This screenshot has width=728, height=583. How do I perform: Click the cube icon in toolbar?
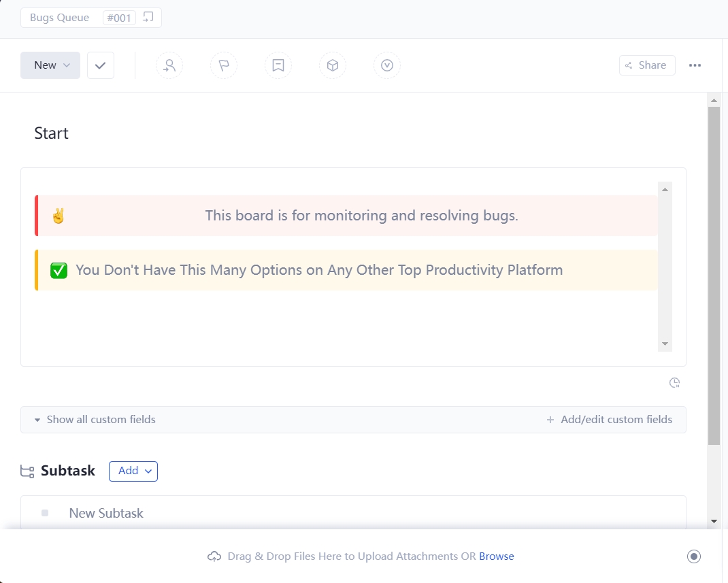[333, 65]
